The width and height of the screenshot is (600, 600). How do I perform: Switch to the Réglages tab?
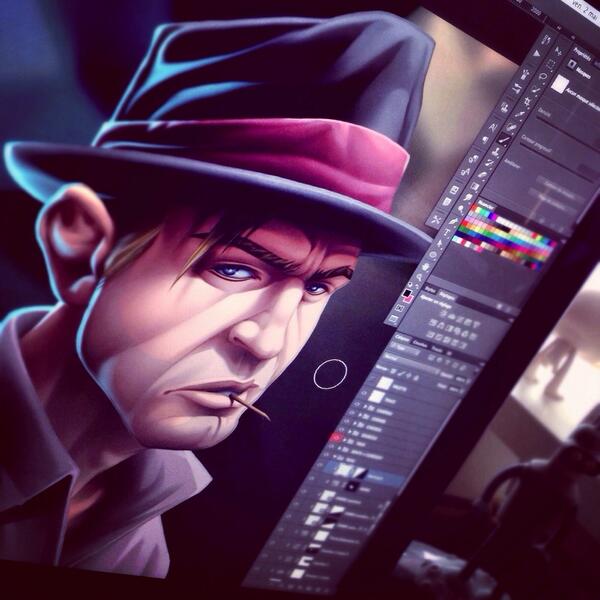[447, 295]
